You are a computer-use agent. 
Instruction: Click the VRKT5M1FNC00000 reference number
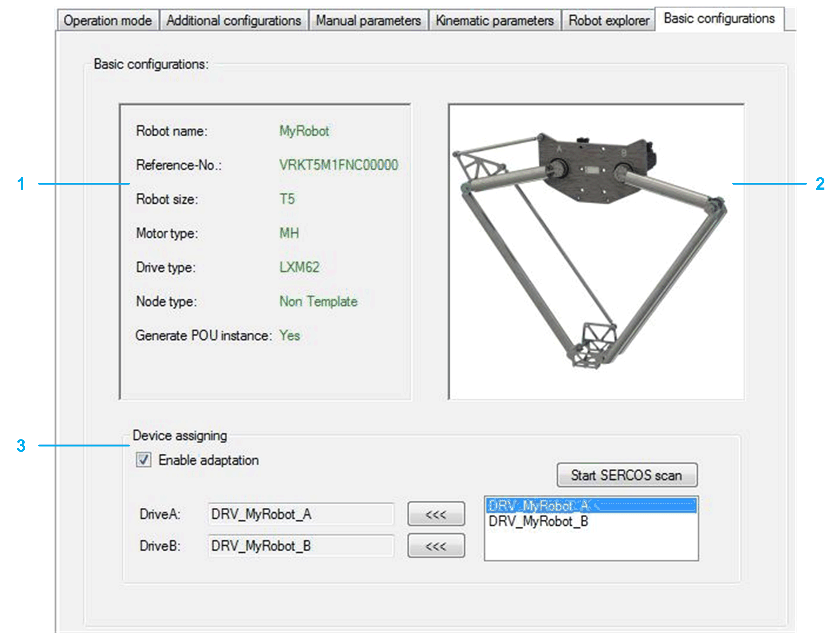coord(338,165)
